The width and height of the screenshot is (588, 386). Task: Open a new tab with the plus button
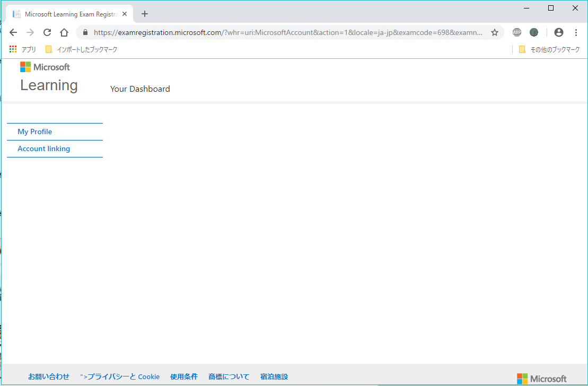(x=145, y=14)
